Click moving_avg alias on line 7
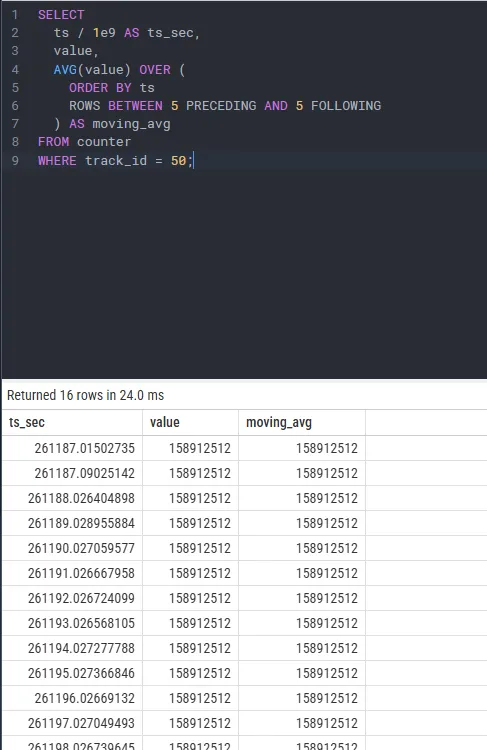This screenshot has width=487, height=750. (x=131, y=124)
